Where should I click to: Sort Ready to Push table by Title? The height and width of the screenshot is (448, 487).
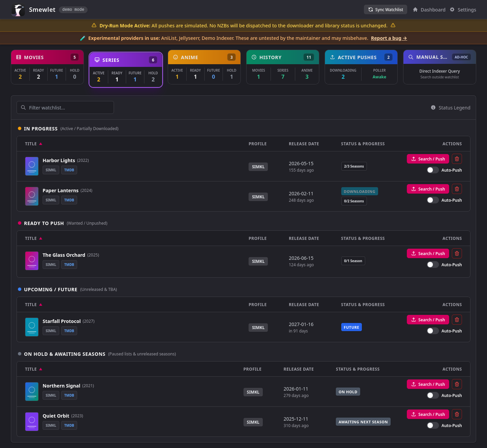[x=33, y=239]
